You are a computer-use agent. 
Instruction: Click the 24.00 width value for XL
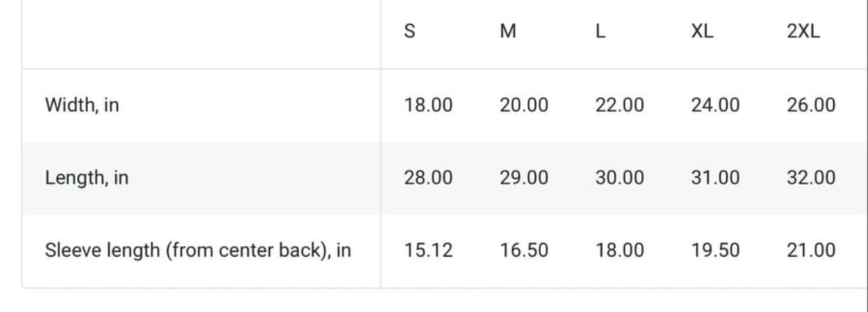coord(715,105)
